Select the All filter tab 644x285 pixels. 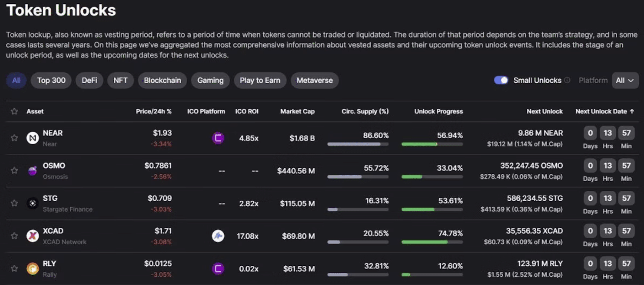coord(16,80)
